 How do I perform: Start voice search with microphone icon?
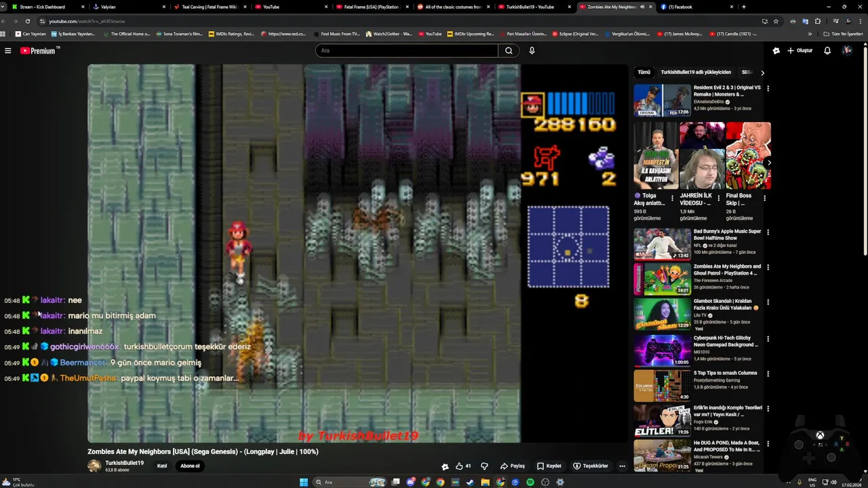click(532, 51)
